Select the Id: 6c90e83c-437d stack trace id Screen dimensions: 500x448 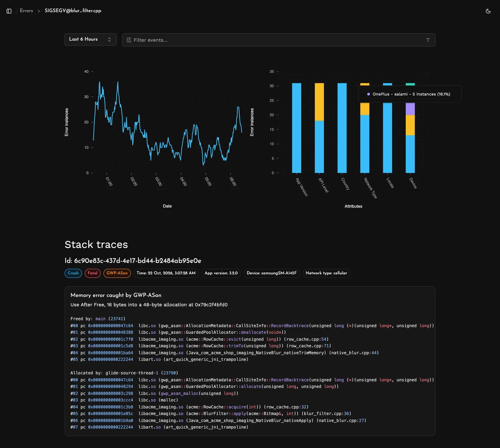pos(133,260)
